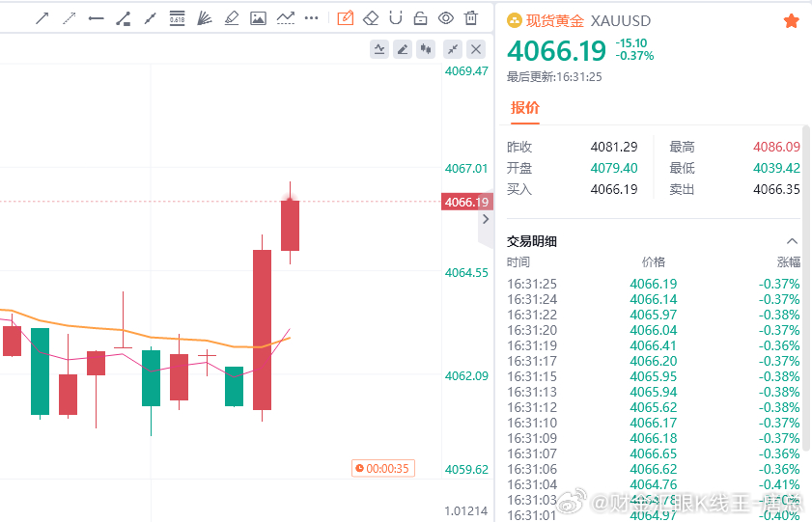This screenshot has height=522, width=812.
Task: Select the trend projection tool
Action: click(286, 18)
